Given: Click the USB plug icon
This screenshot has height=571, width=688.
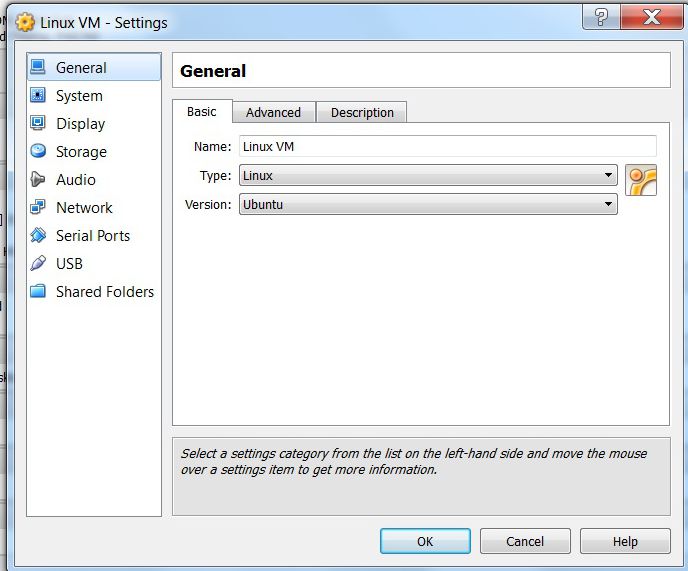Looking at the screenshot, I should click(38, 263).
